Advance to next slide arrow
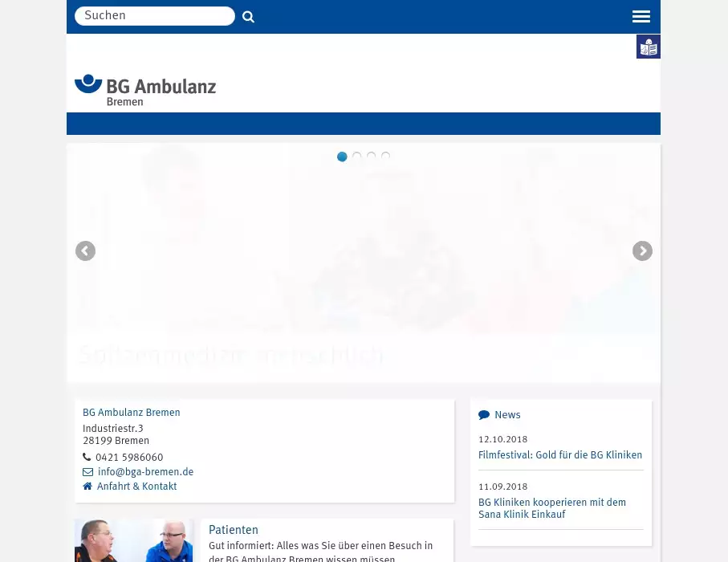The image size is (728, 562). [642, 251]
